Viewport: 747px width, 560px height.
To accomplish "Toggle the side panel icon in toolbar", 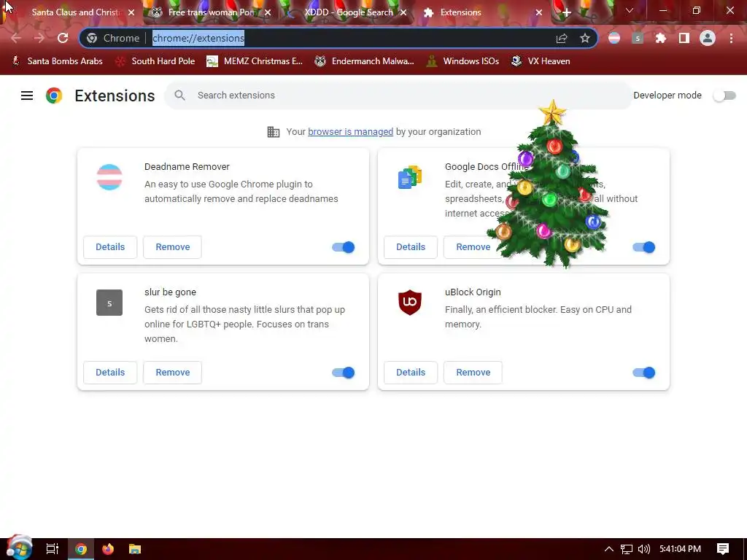I will (684, 38).
